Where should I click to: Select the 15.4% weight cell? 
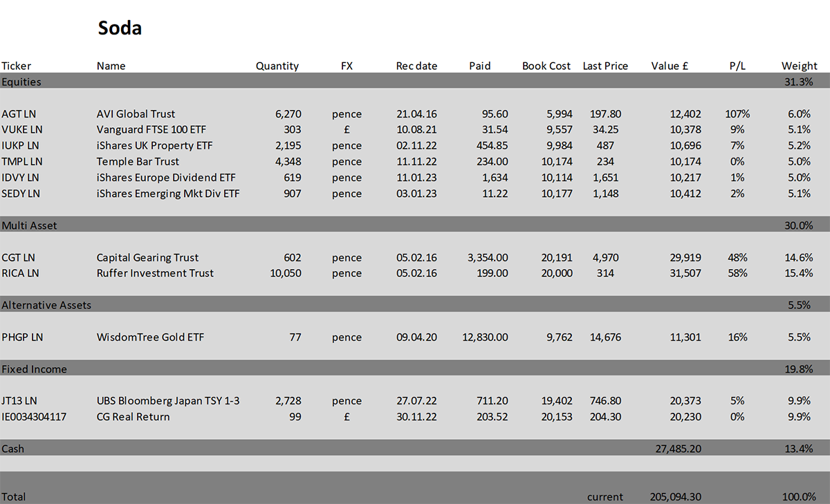[797, 273]
